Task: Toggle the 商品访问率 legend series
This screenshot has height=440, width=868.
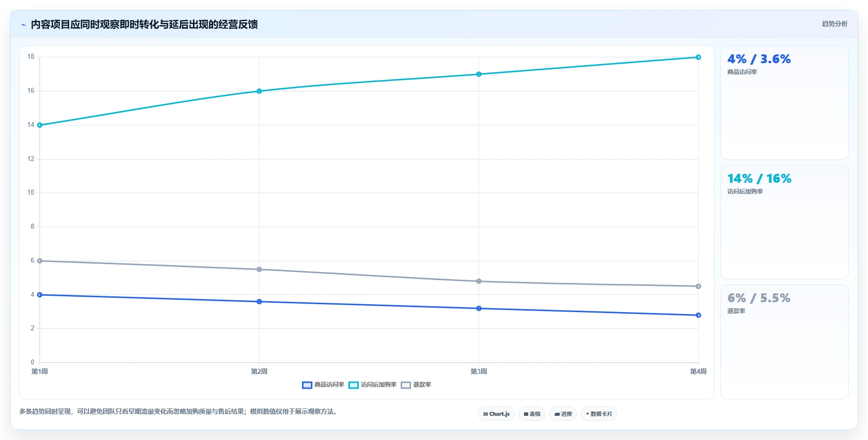Action: pos(323,385)
